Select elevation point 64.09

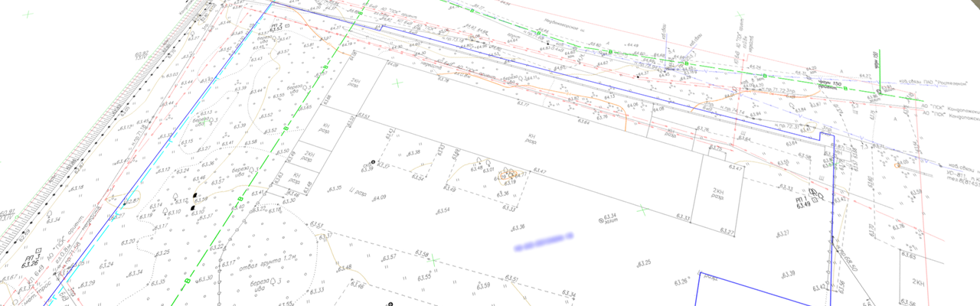(x=377, y=199)
